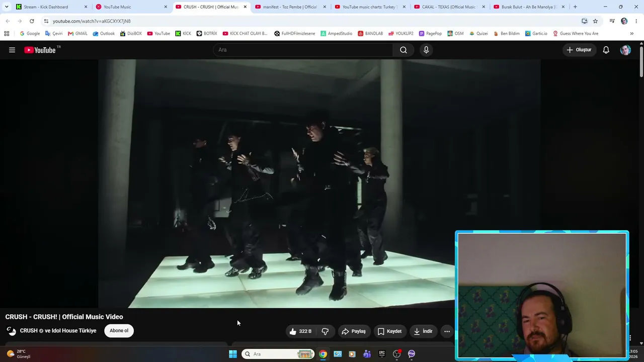Download the video with İndir
Screen dimensions: 644x362
423,331
